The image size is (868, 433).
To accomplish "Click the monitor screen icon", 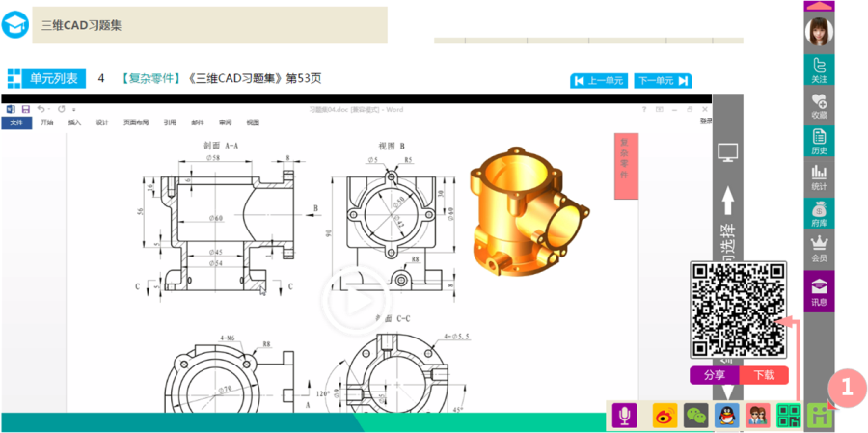I will click(728, 152).
